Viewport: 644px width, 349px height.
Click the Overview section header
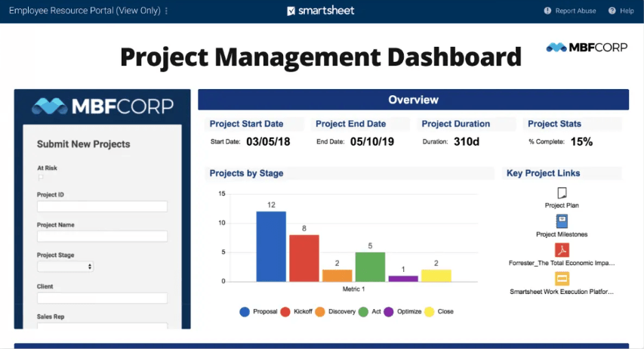[x=413, y=100]
